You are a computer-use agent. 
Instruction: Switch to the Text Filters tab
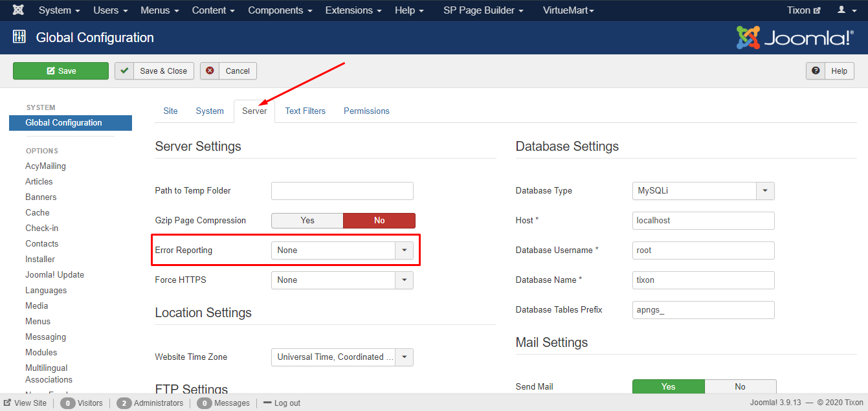305,111
